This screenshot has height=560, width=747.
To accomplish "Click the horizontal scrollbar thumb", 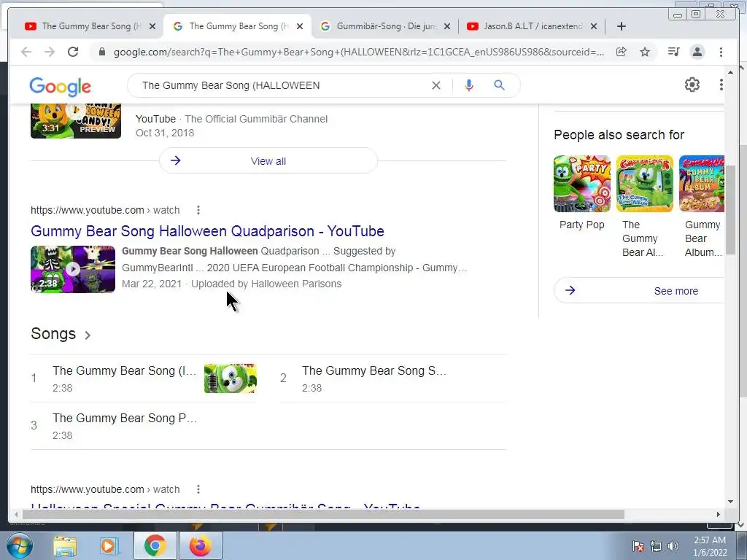I will (x=323, y=514).
